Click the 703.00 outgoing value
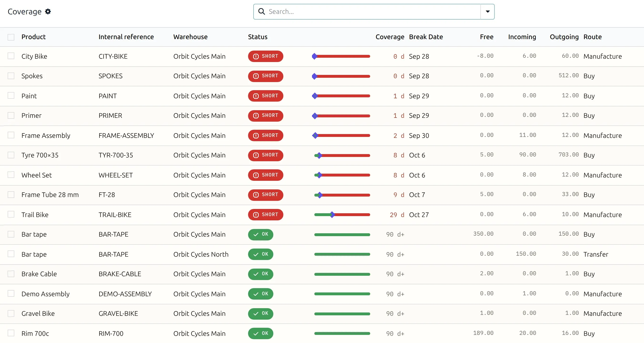The height and width of the screenshot is (343, 644). click(x=568, y=155)
